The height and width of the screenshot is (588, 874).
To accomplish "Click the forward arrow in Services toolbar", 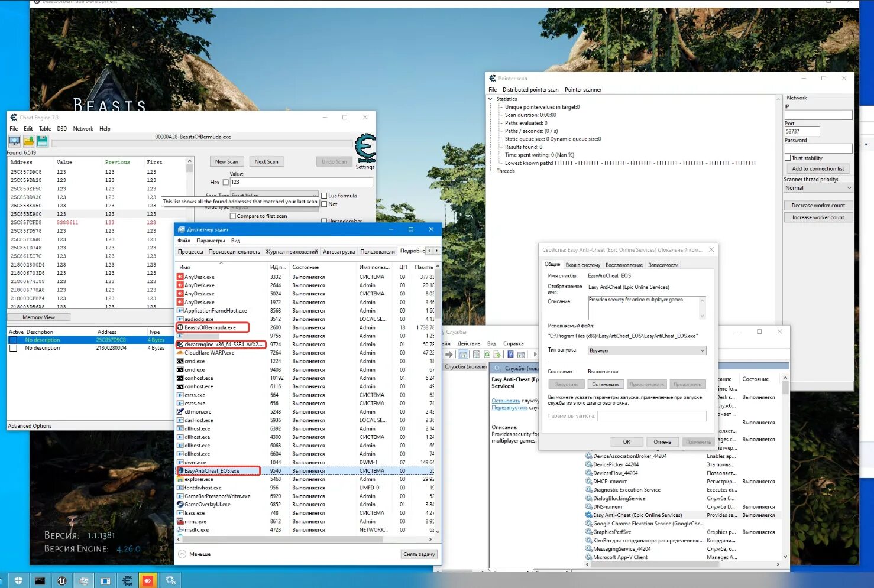I will click(449, 355).
